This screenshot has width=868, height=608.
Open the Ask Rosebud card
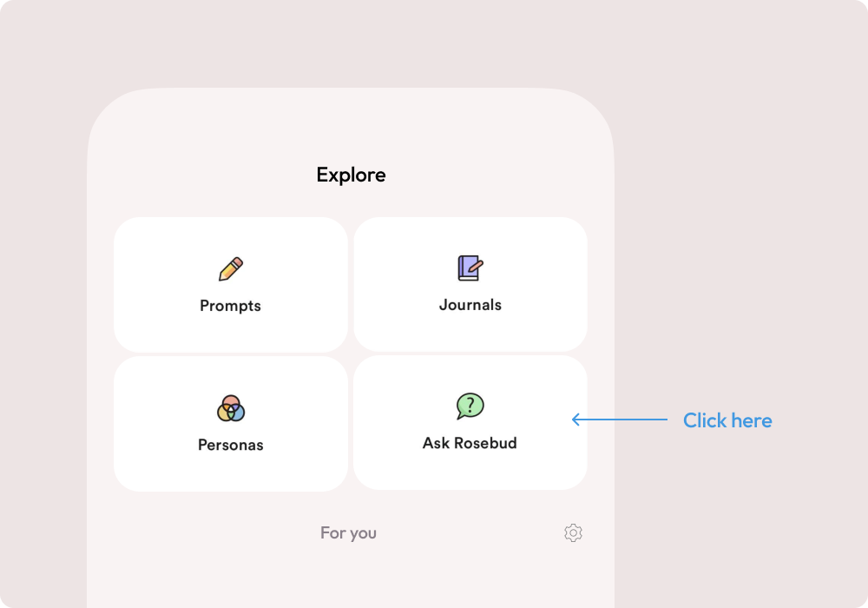coord(470,423)
